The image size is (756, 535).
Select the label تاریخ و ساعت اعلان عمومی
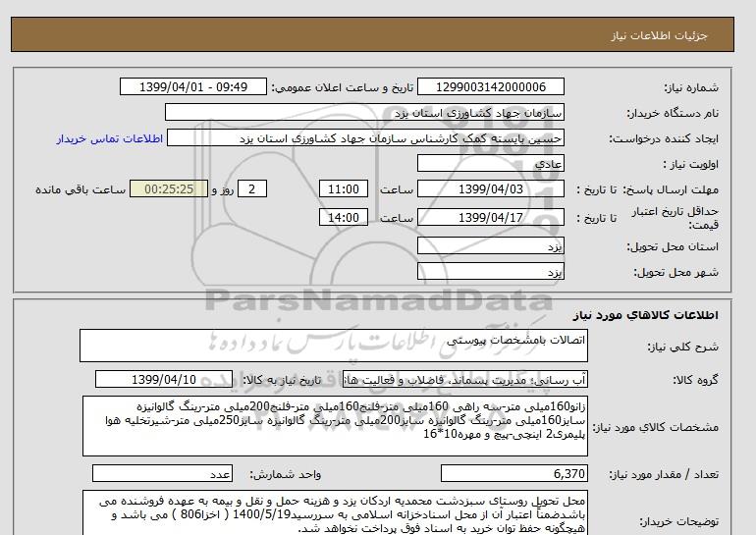point(343,87)
